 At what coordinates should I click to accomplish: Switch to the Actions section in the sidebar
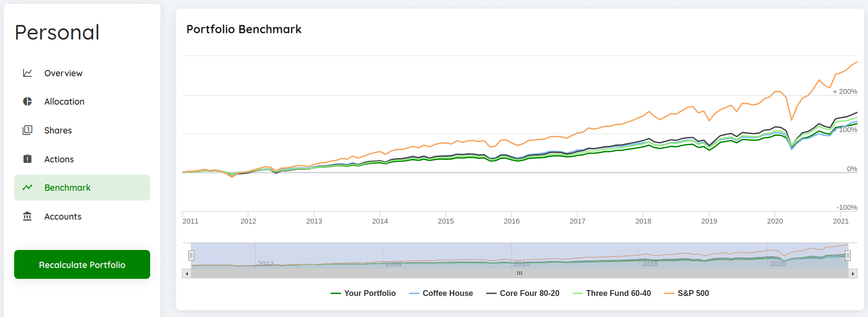coord(59,159)
